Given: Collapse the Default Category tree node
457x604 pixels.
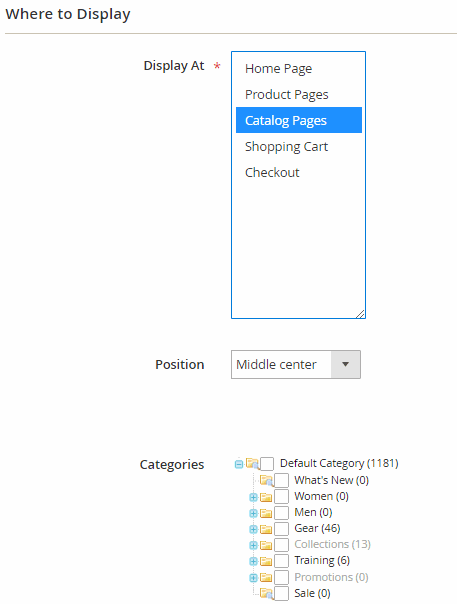Looking at the screenshot, I should (239, 464).
